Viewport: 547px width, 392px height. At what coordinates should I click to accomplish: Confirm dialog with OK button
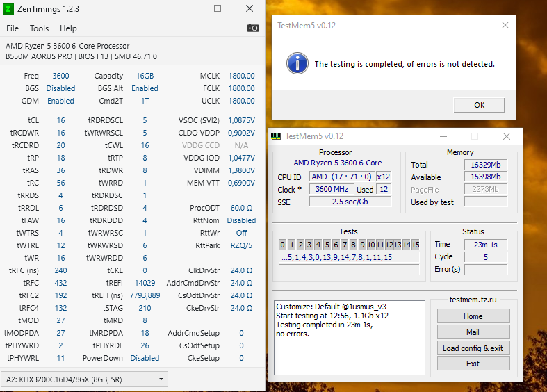pyautogui.click(x=479, y=105)
